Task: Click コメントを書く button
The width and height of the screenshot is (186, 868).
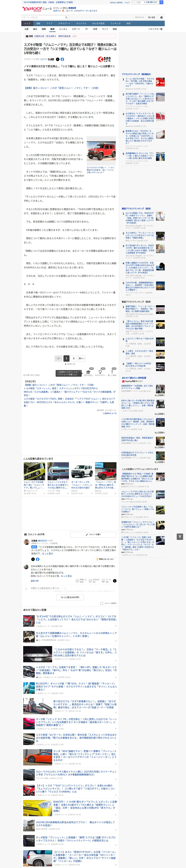Action: point(93,534)
